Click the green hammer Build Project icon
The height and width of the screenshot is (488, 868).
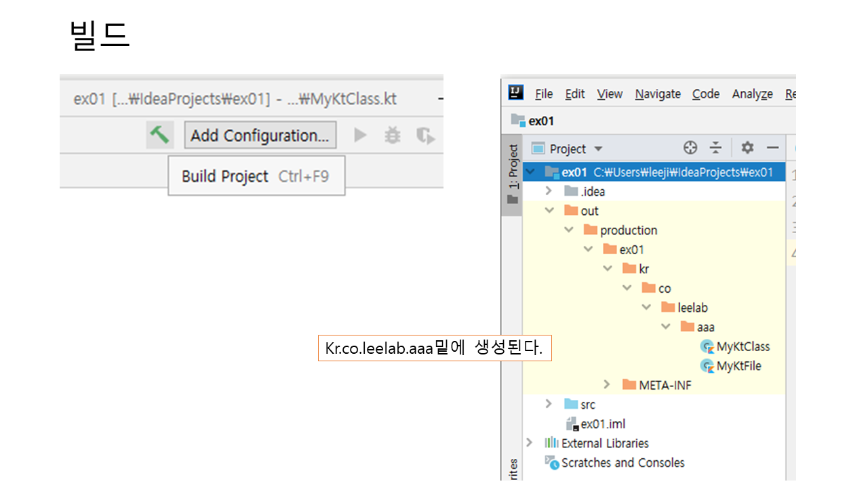click(160, 134)
